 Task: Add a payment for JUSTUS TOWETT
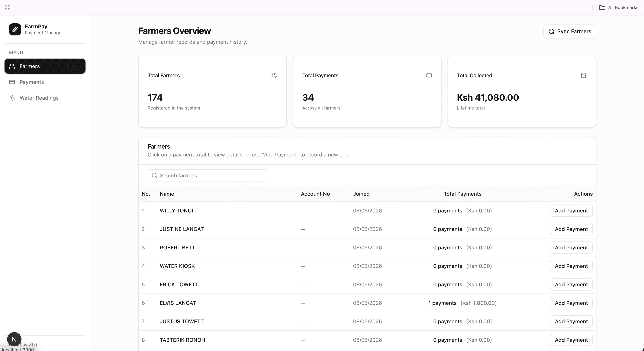tap(571, 321)
